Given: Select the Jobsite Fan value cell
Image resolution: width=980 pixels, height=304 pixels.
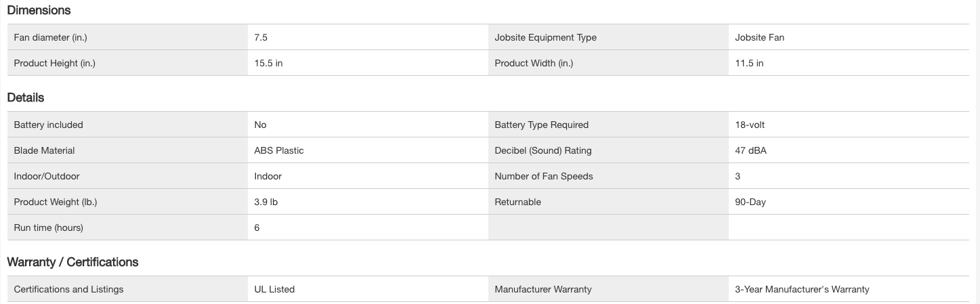Looking at the screenshot, I should point(759,38).
